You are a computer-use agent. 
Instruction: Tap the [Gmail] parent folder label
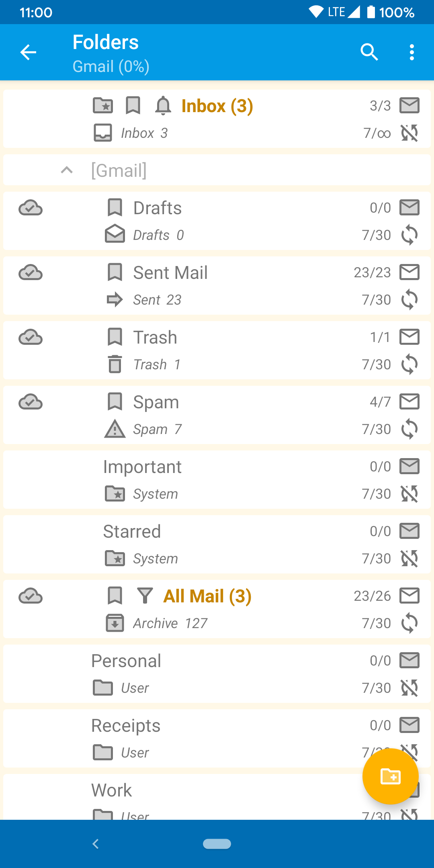pos(119,170)
